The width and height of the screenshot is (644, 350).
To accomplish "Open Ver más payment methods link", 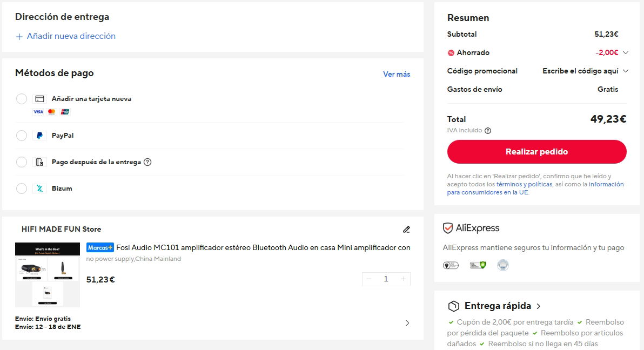I will [397, 74].
